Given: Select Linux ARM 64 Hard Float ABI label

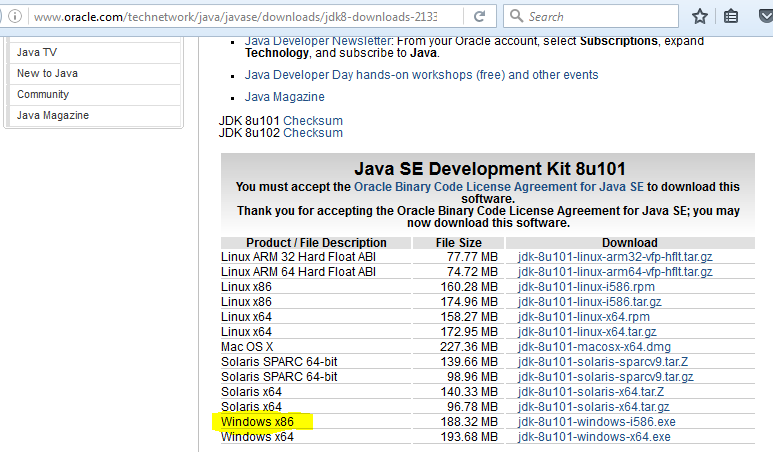Looking at the screenshot, I should (x=298, y=272).
